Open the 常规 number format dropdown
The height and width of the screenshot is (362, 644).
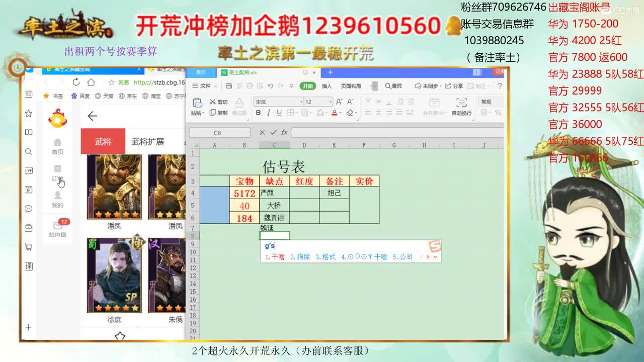point(492,102)
